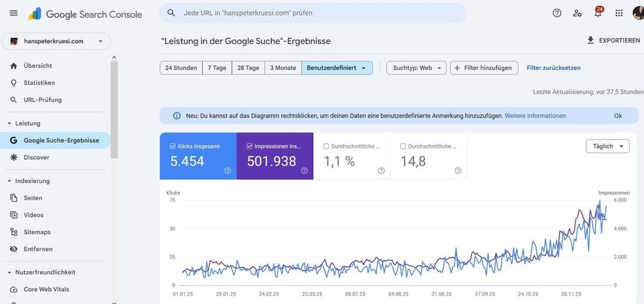Click the sidebar vertical scrollbar
The height and width of the screenshot is (304, 644).
coord(114,109)
